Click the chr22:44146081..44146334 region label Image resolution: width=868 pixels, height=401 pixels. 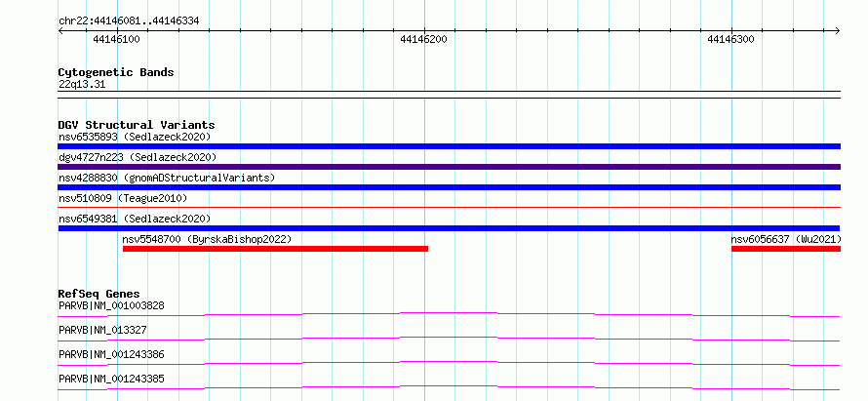pyautogui.click(x=129, y=21)
